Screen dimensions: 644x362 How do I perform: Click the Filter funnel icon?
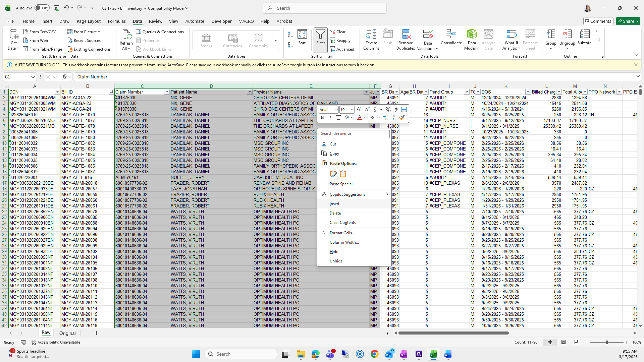[320, 35]
